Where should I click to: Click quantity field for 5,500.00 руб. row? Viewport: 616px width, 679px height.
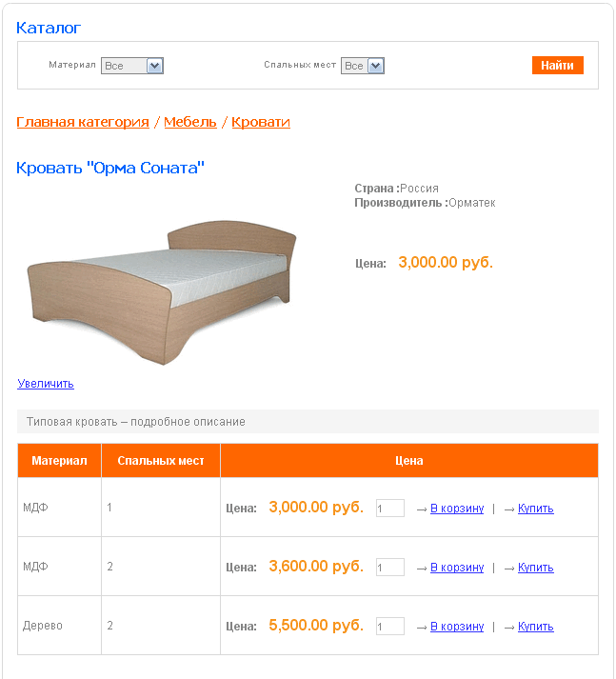pyautogui.click(x=389, y=627)
